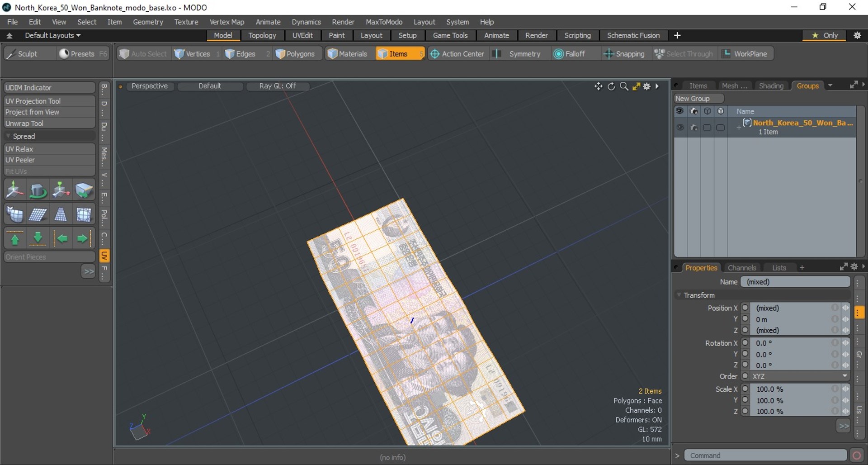Click UV Peeler button
Screen dimensions: 868x465
tap(50, 160)
